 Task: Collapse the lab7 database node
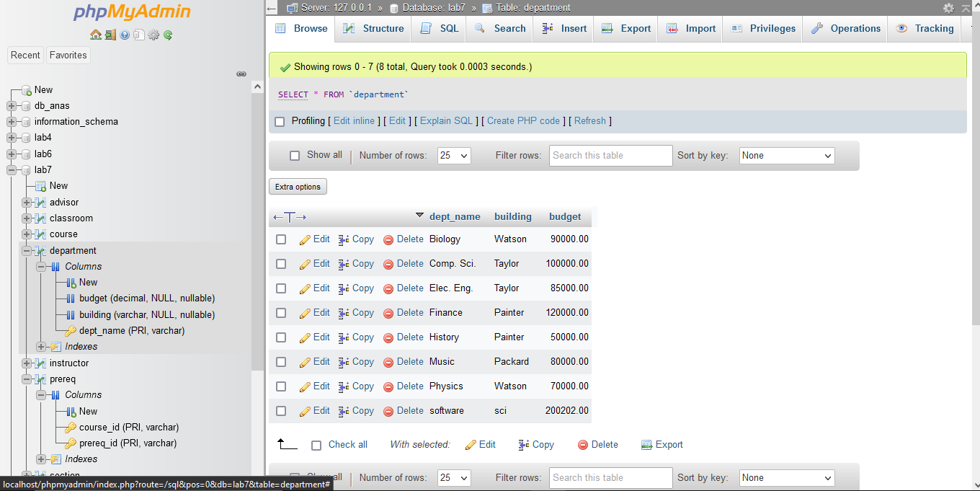pos(12,170)
